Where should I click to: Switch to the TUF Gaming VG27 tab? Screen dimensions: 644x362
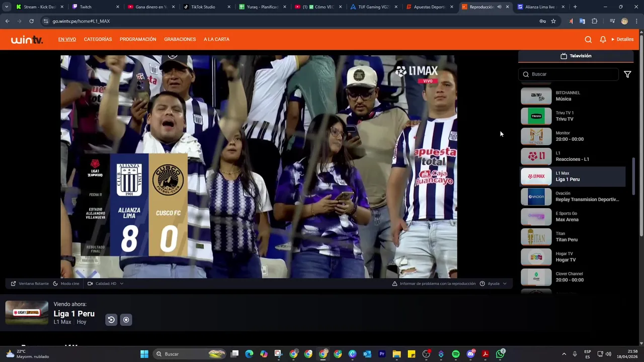pos(373,7)
